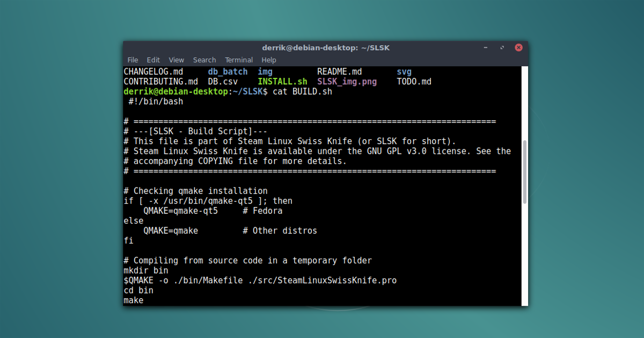Screen dimensions: 644x338
Task: Click the terminal vertical scrollbar
Action: click(x=525, y=172)
